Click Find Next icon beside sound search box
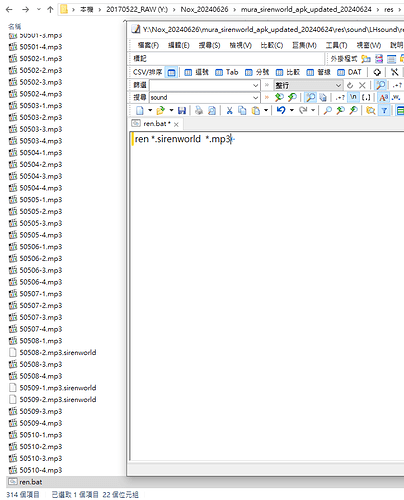Image resolution: width=404 pixels, height=500 pixels. click(279, 97)
